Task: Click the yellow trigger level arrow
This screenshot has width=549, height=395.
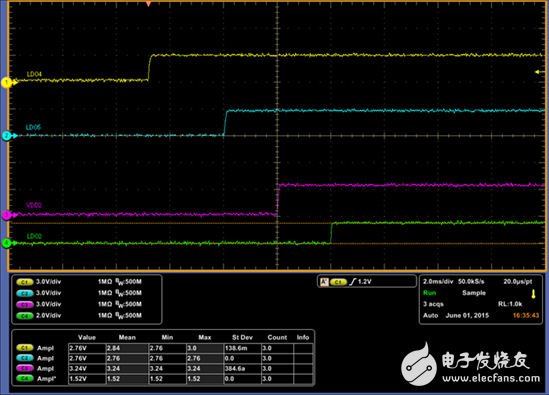Action: 540,72
